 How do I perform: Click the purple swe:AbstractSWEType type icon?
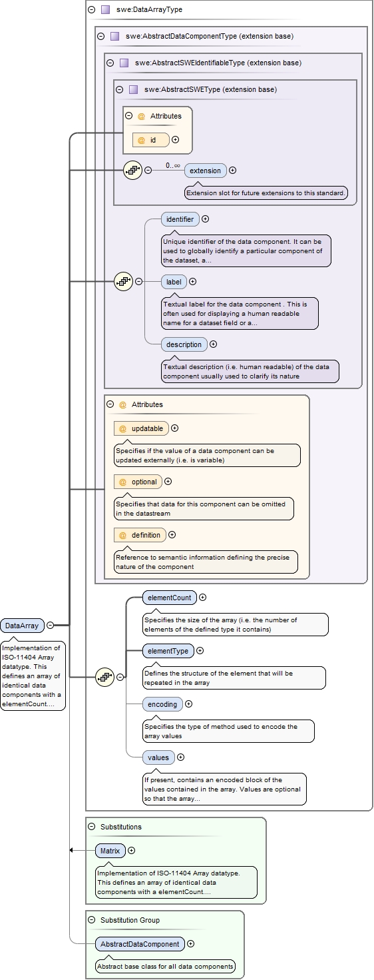pos(133,89)
